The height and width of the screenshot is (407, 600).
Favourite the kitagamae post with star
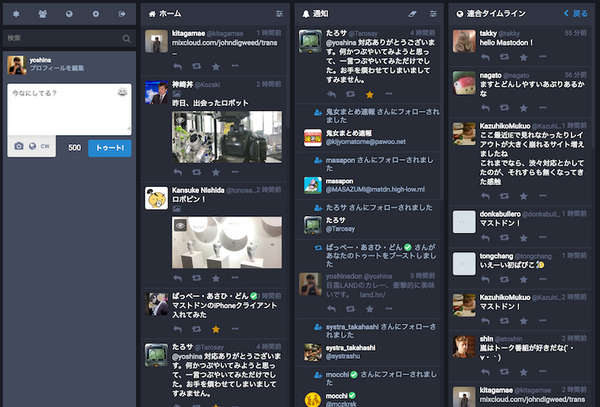216,63
